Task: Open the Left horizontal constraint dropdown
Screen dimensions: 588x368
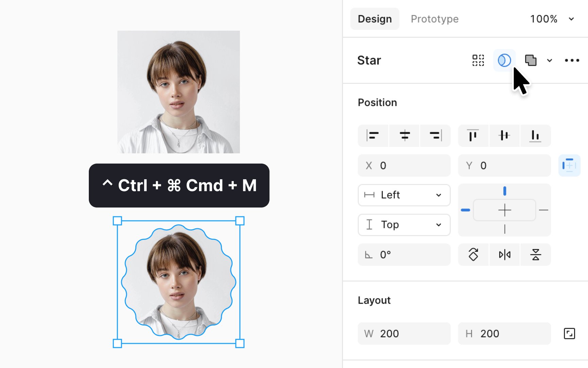Action: tap(404, 195)
